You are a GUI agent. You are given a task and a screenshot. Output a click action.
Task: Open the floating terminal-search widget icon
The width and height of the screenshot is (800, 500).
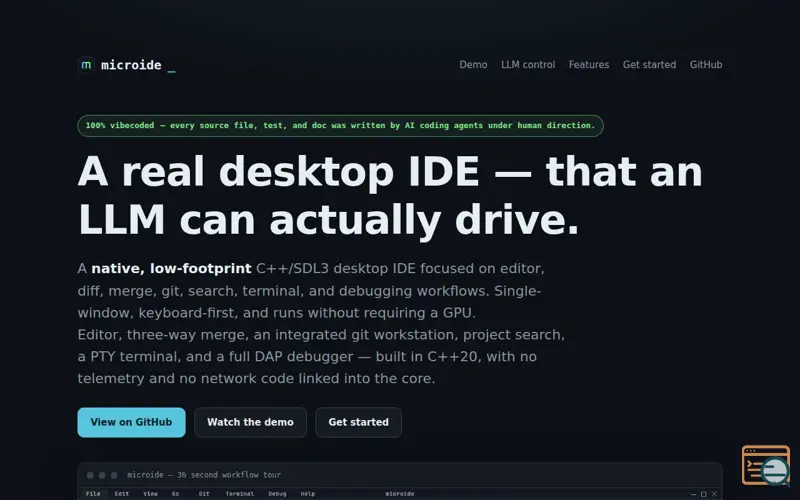766,465
